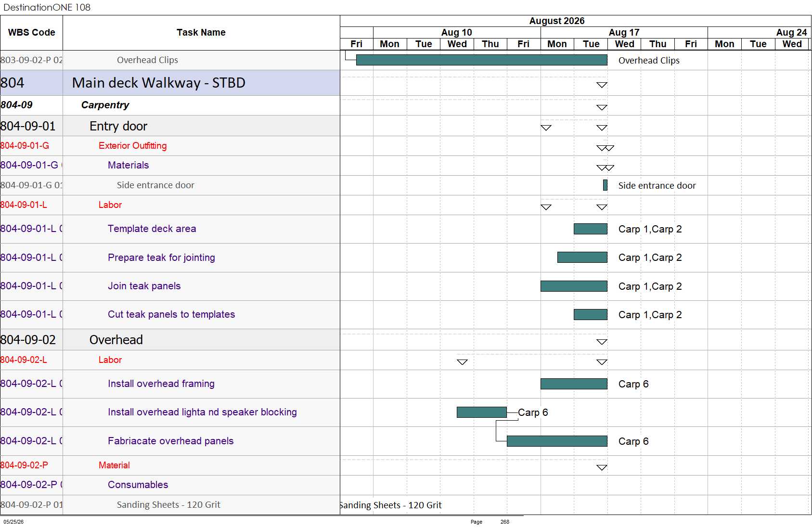812x528 pixels.
Task: Select the Side entrance door milestone bar
Action: point(605,185)
